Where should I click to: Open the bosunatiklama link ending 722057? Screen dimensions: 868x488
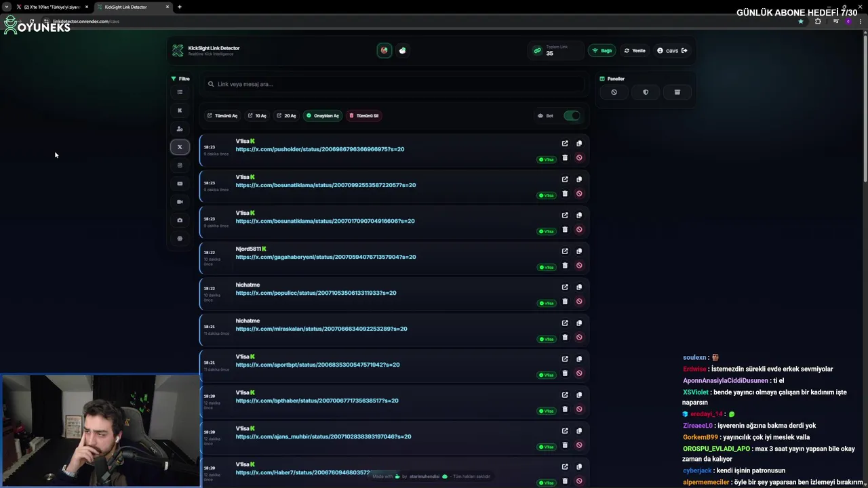click(x=325, y=185)
